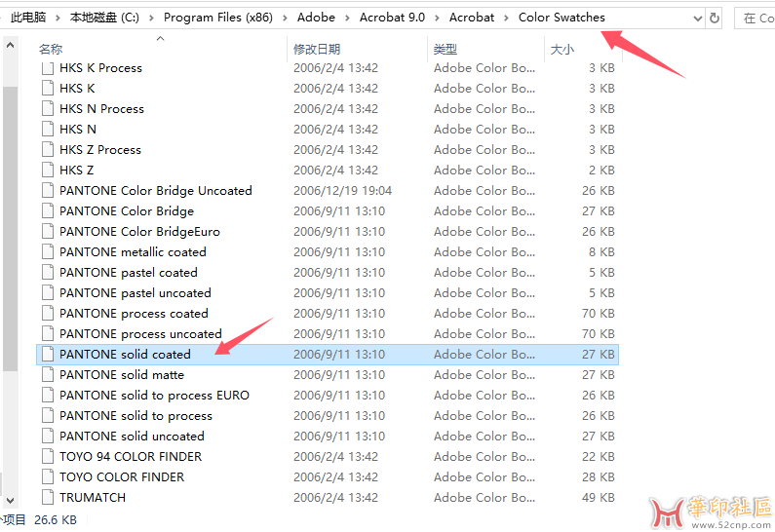Click the search box beside the address bar
The width and height of the screenshot is (775, 532).
point(756,18)
